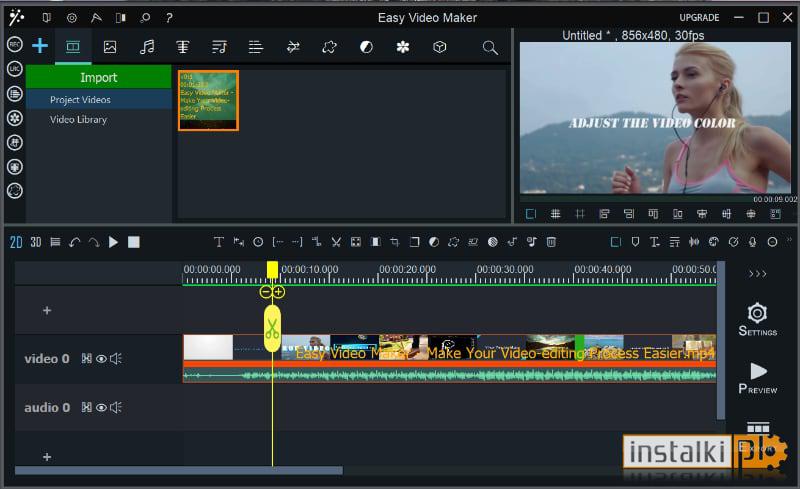The height and width of the screenshot is (489, 800).
Task: Click the shield marker icon in right toolbar
Action: click(x=635, y=242)
